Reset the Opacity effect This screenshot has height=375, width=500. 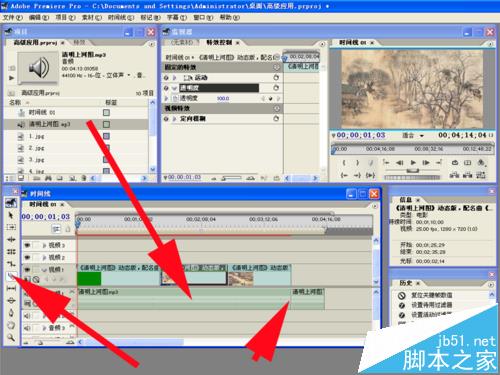276,88
